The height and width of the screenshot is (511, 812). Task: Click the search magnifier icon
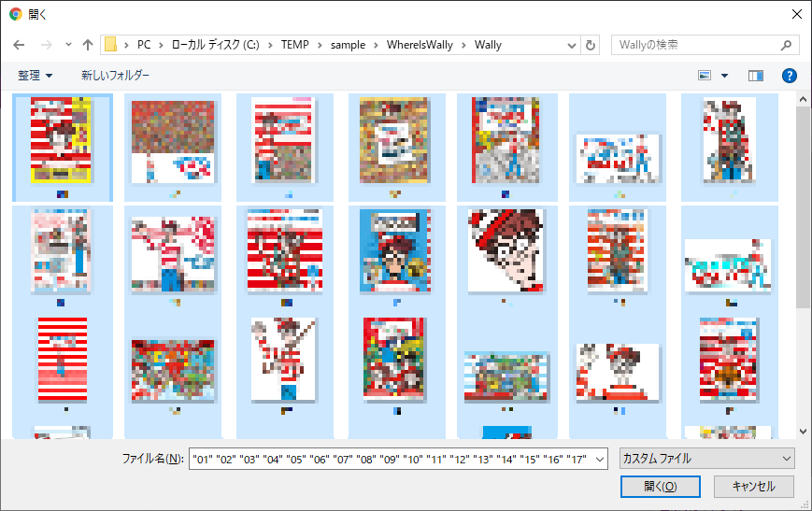click(786, 45)
